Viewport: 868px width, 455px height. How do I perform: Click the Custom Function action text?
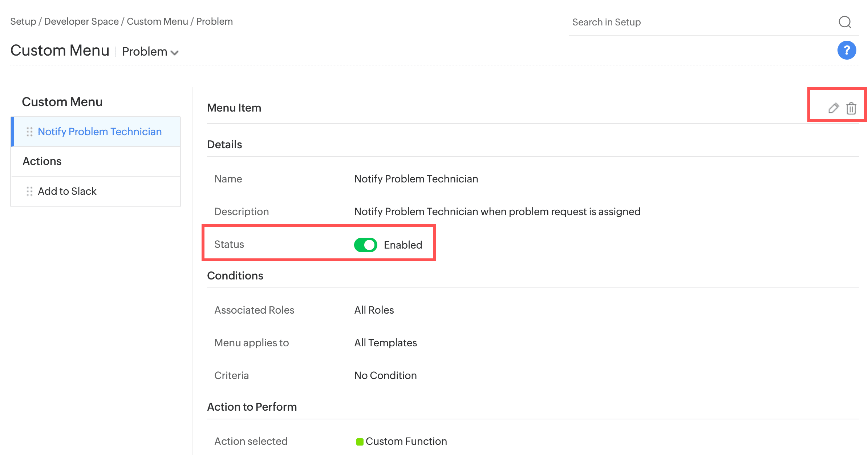(406, 441)
